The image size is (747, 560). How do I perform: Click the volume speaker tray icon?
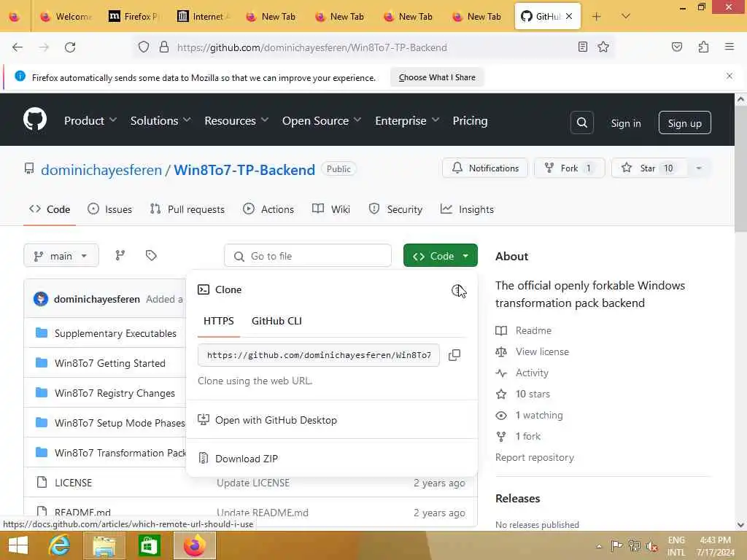[x=651, y=545]
